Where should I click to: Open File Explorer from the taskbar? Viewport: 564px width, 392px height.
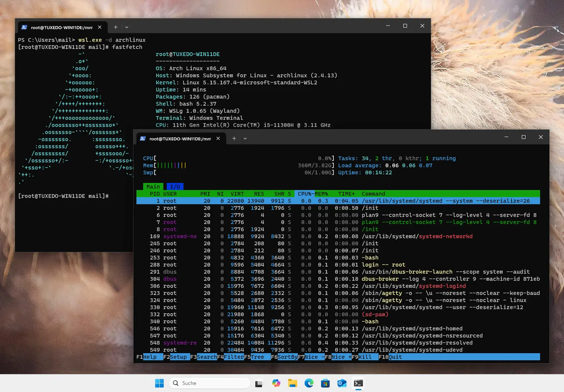pyautogui.click(x=292, y=383)
